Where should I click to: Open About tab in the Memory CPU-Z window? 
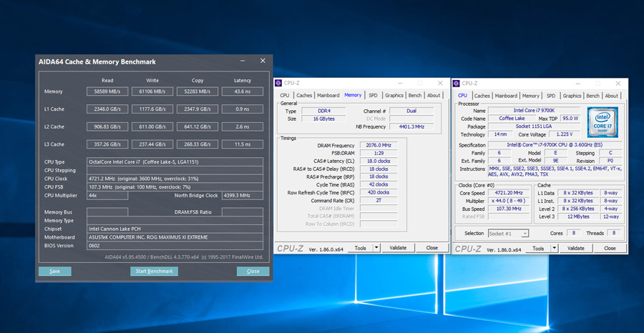434,95
